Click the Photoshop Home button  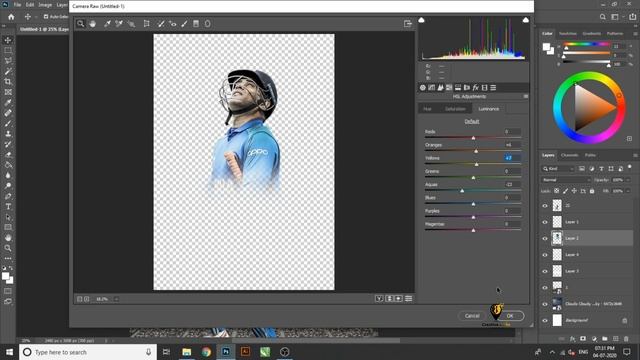tap(11, 17)
